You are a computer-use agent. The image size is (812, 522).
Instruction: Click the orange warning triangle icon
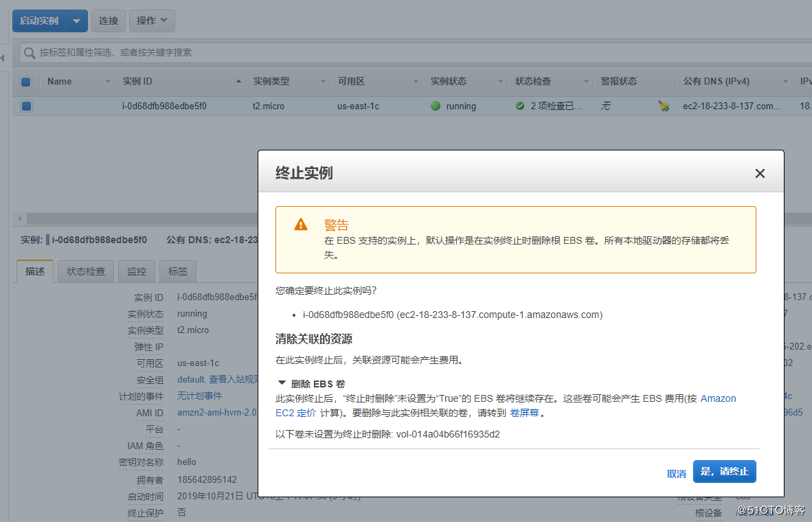coord(301,224)
